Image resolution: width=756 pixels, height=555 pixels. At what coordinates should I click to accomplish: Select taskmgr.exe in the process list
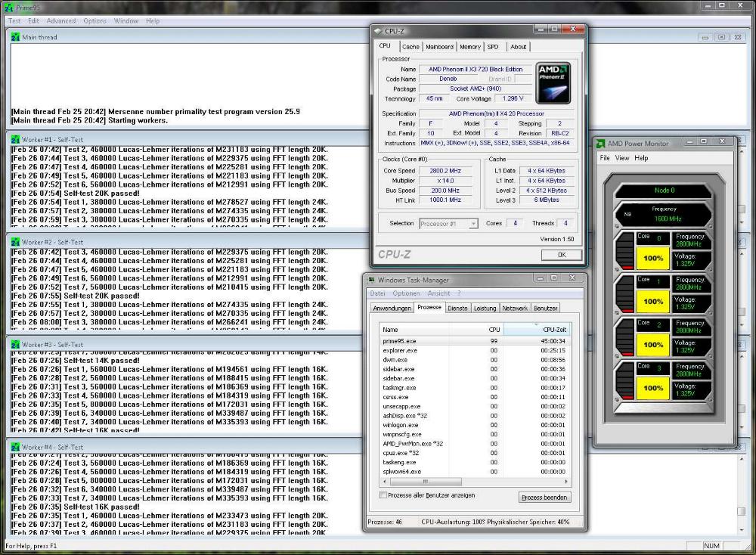475,388
